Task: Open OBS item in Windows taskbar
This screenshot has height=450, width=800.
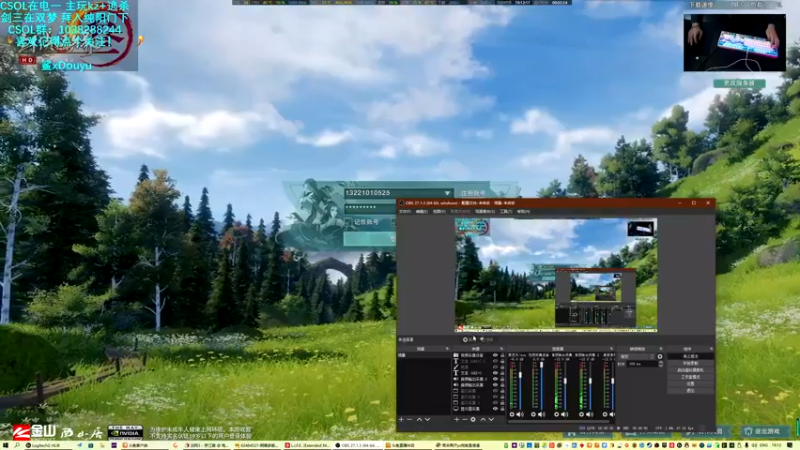Action: [358, 445]
